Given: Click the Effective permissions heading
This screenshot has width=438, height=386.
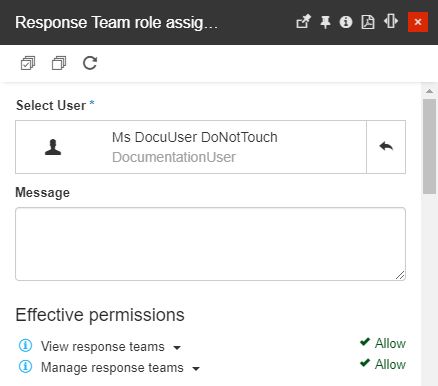Looking at the screenshot, I should click(100, 315).
